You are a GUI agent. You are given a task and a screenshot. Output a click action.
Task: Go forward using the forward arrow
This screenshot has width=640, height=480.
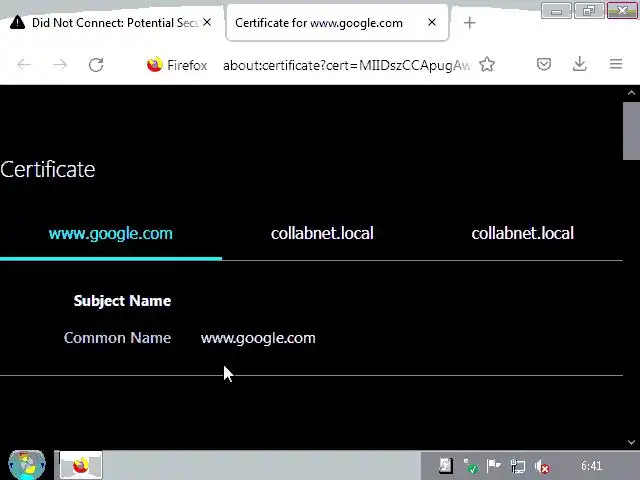[x=60, y=64]
